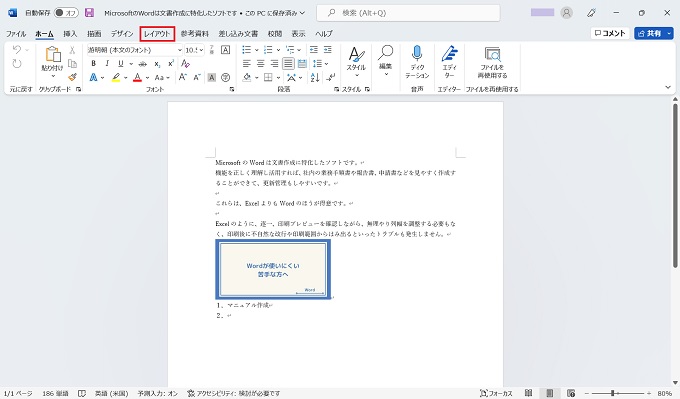Apply superscript formatting
Image resolution: width=680 pixels, height=399 pixels.
click(171, 64)
